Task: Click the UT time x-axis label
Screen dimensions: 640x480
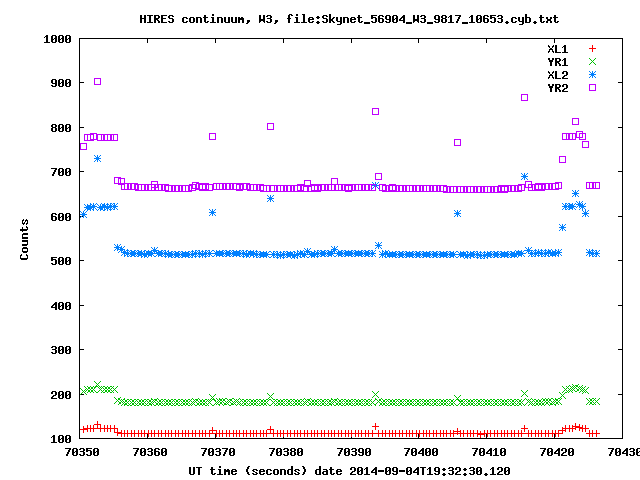Action: [x=349, y=471]
